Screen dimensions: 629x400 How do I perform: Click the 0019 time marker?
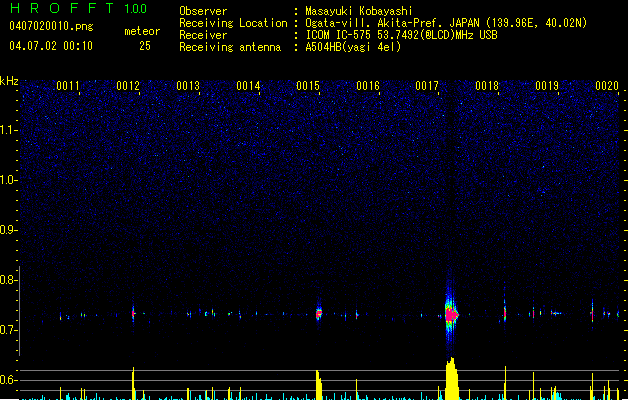(x=547, y=86)
